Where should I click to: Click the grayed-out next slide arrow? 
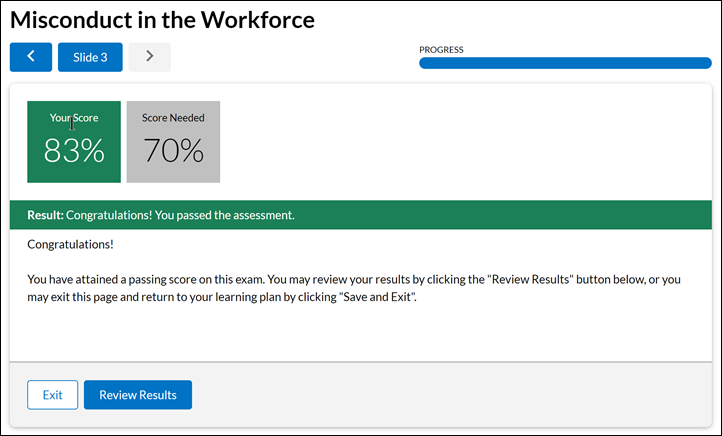coord(150,57)
